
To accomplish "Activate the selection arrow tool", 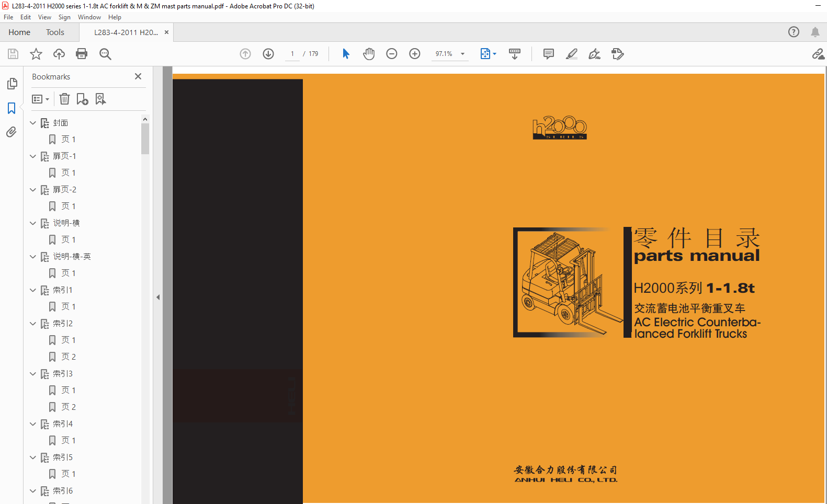I will point(346,54).
